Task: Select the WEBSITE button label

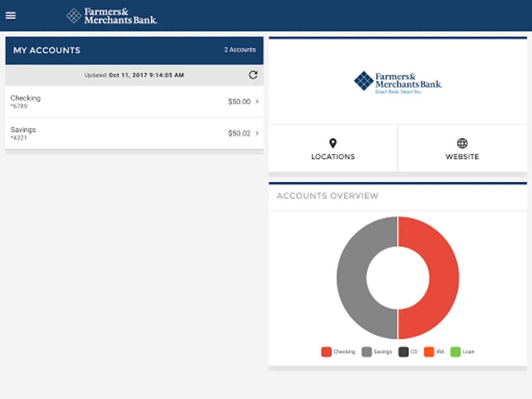Action: [462, 156]
